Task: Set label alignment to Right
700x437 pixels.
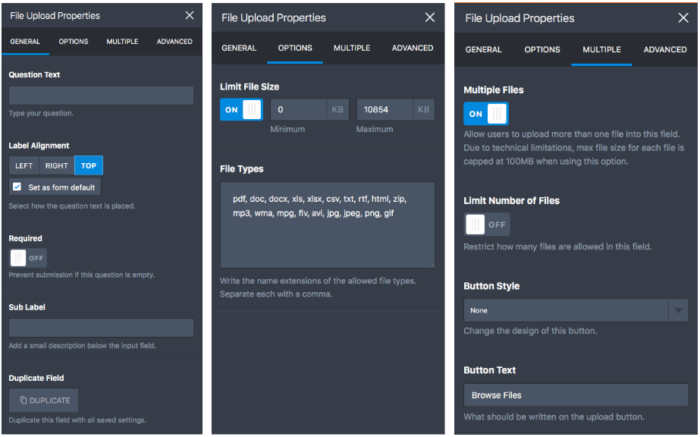Action: point(56,165)
